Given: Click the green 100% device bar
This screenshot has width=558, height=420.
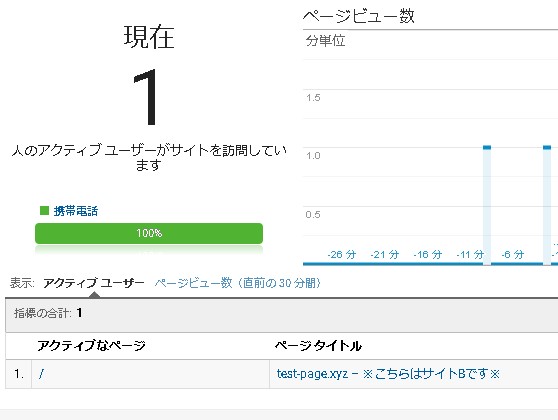Looking at the screenshot, I should pos(149,233).
